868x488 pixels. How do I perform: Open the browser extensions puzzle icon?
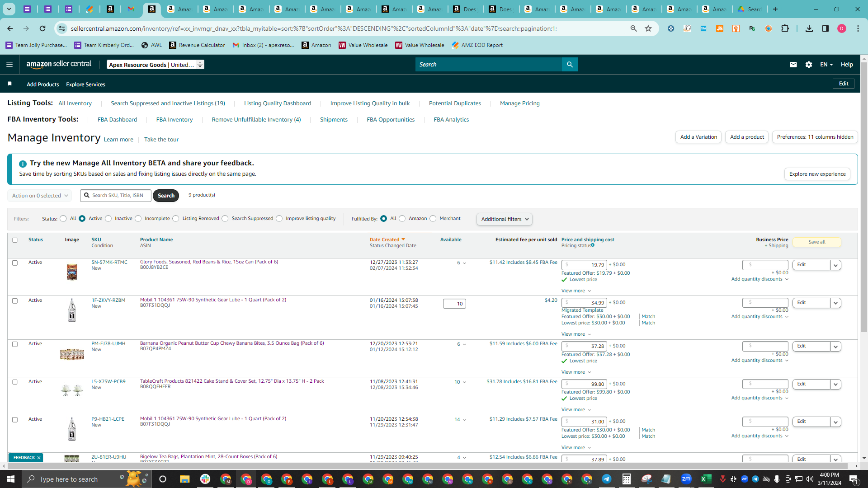(x=785, y=28)
